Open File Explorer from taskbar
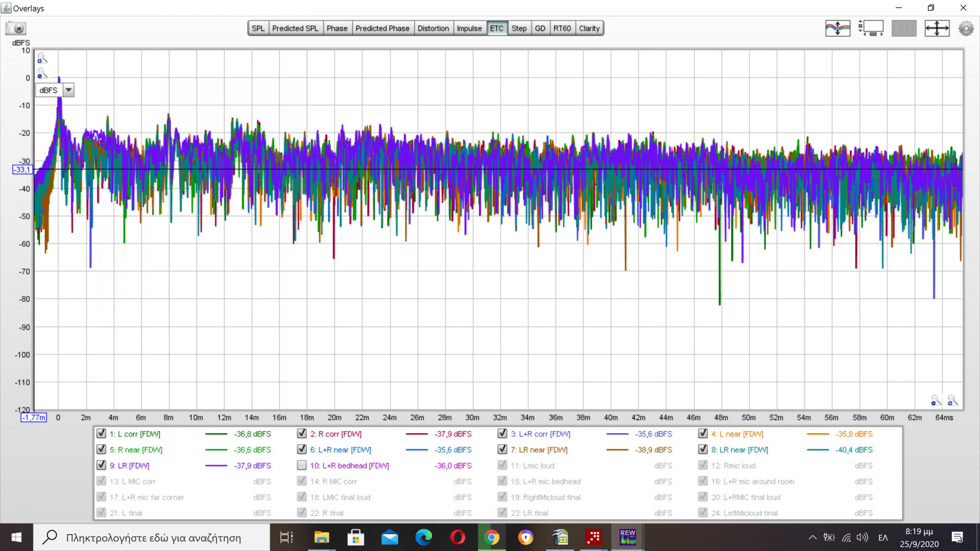 (322, 537)
